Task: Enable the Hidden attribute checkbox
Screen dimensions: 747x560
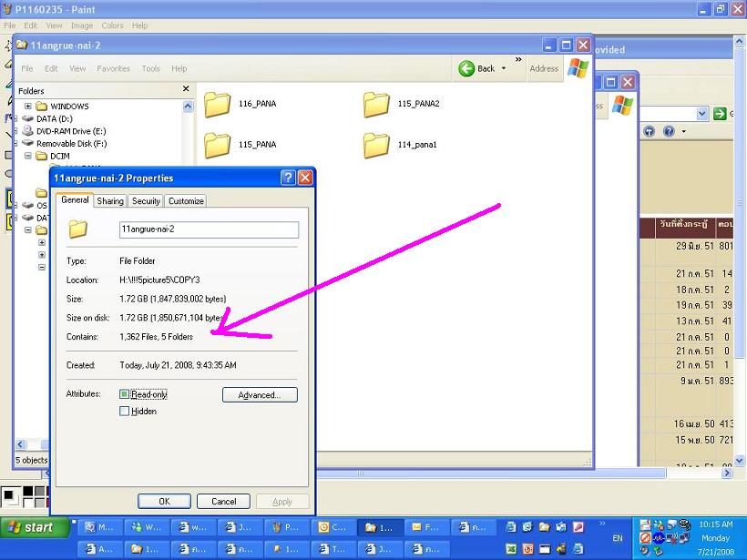Action: pos(125,412)
